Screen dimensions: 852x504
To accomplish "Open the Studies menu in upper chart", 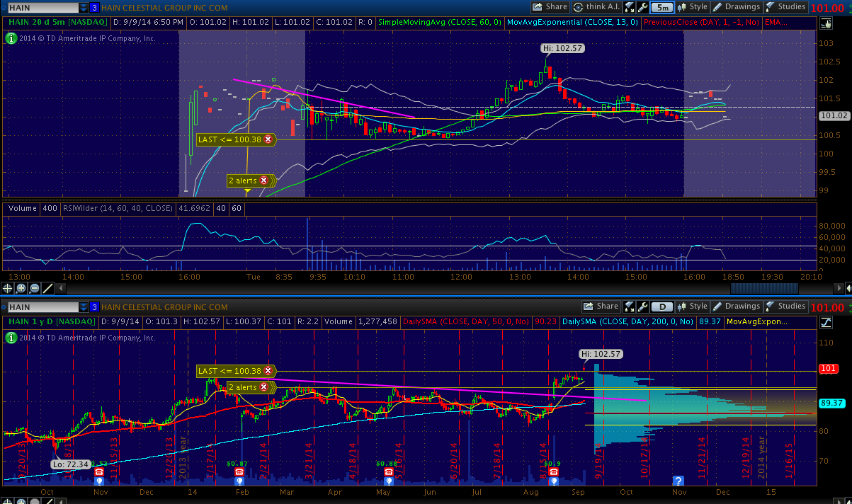I will [x=786, y=7].
